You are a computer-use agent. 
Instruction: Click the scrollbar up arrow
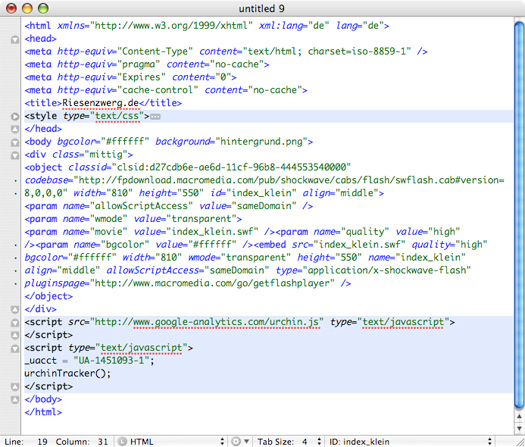[x=519, y=417]
